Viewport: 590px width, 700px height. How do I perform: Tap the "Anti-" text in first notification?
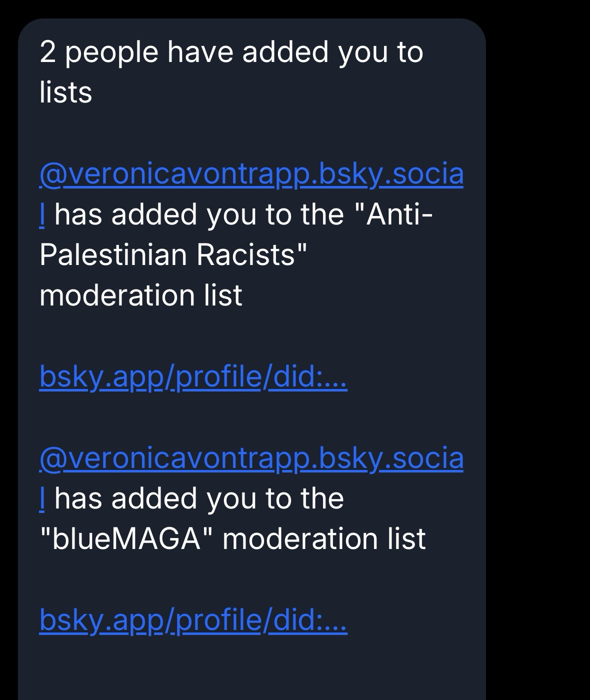[399, 215]
